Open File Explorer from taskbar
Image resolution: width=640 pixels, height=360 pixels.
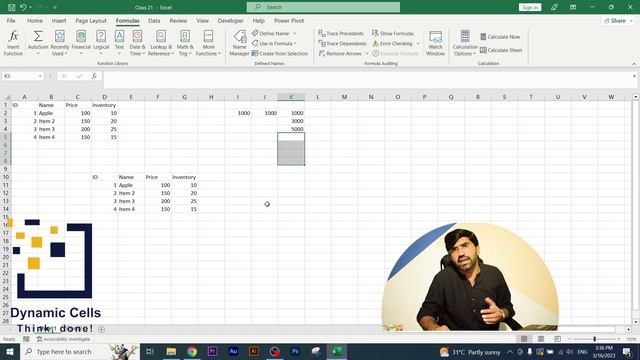(x=171, y=351)
